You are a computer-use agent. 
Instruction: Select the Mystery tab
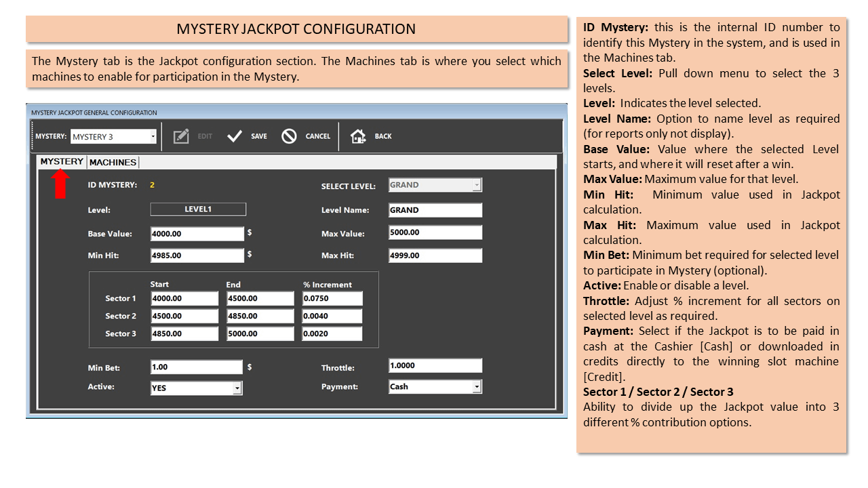[x=62, y=161]
